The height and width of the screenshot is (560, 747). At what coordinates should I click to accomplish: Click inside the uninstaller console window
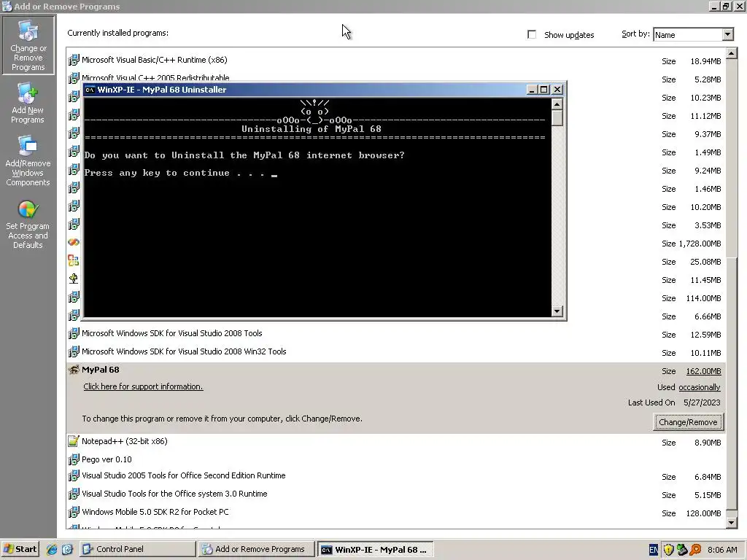tap(317, 207)
